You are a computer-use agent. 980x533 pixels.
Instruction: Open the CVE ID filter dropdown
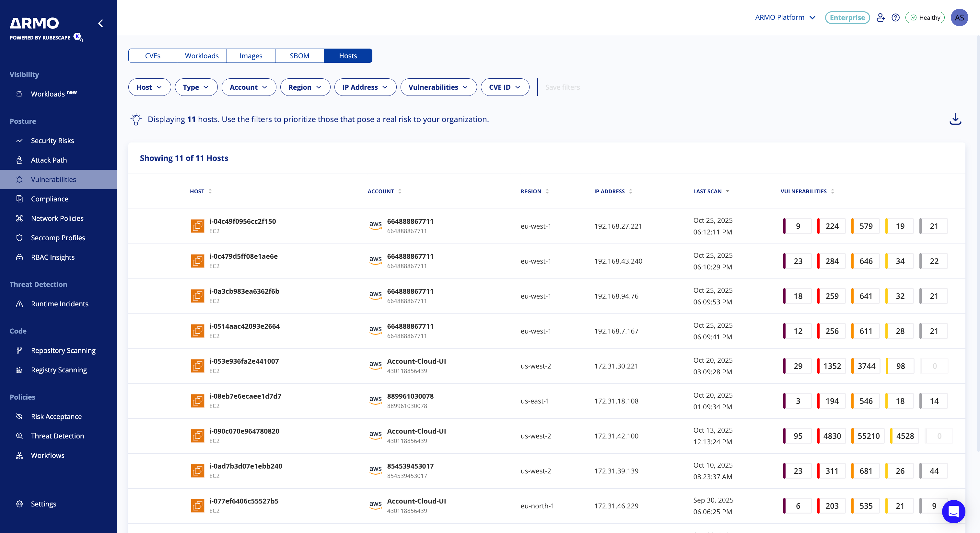click(505, 87)
